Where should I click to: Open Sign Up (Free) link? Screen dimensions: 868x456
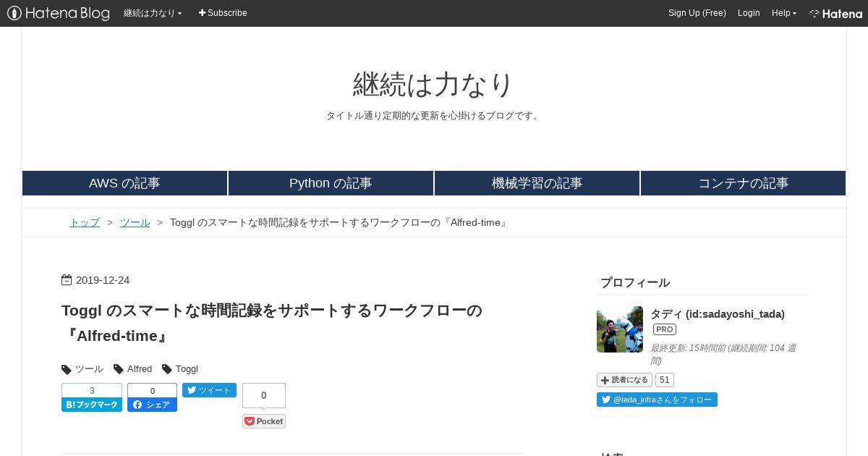[697, 13]
